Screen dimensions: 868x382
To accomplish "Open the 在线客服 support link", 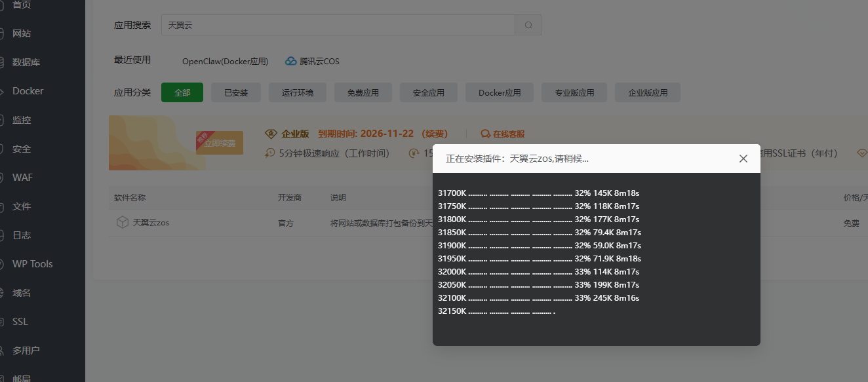I will 502,133.
